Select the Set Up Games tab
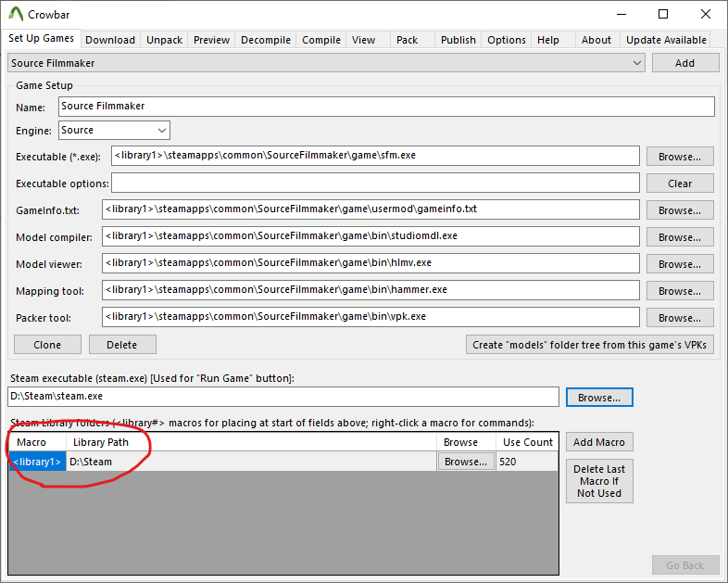The image size is (728, 583). pos(42,38)
